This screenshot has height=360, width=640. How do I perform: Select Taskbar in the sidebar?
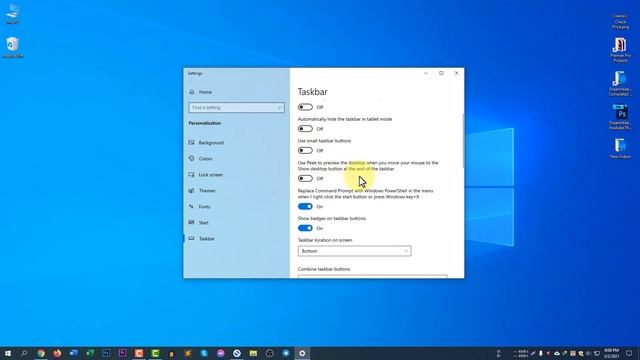point(207,239)
